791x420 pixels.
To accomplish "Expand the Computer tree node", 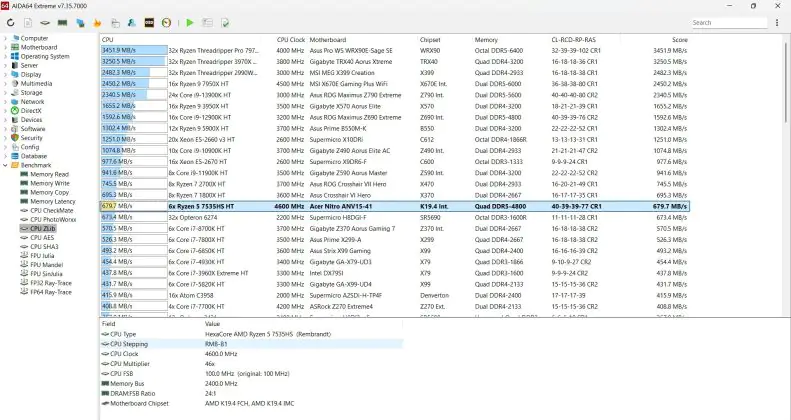I will [6, 38].
